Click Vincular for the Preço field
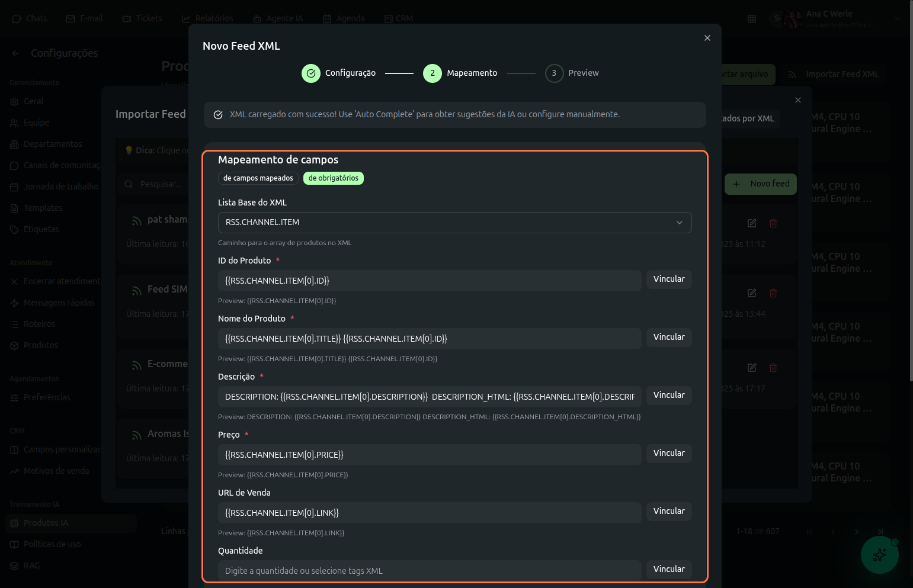Image resolution: width=913 pixels, height=588 pixels. (x=668, y=454)
